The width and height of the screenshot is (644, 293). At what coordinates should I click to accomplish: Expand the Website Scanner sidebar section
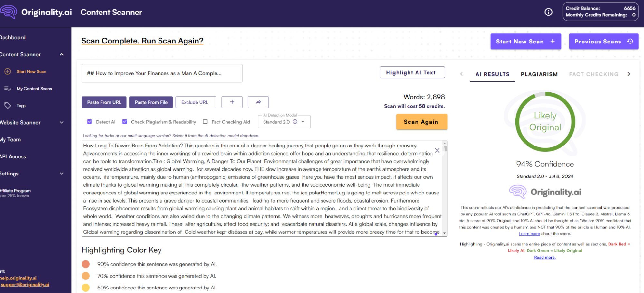pos(62,123)
